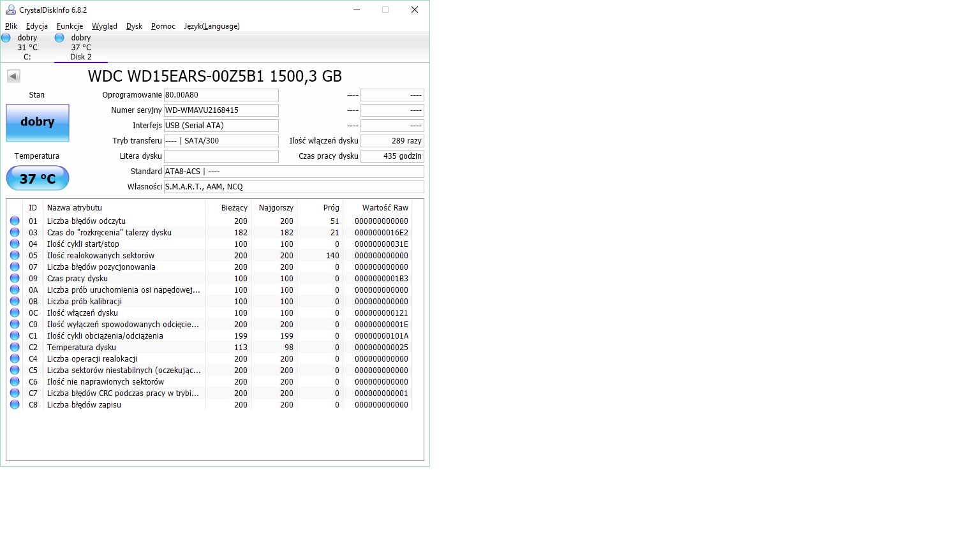The height and width of the screenshot is (551, 980).
Task: Select the 'Ilość realokowanych sektorów' attribute name
Action: [x=101, y=256]
